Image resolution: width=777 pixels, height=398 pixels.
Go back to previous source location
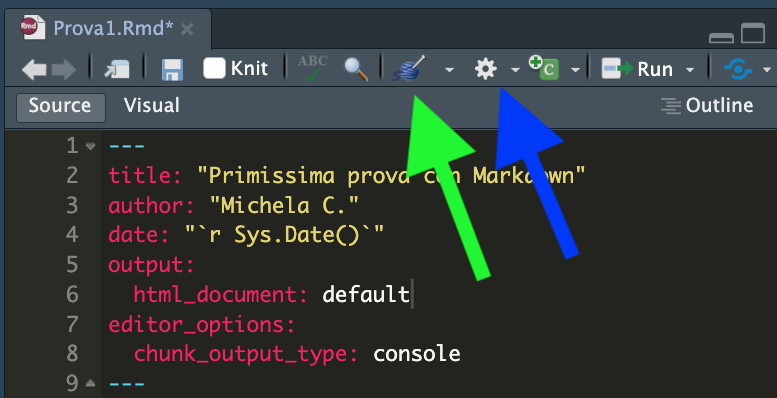point(34,69)
